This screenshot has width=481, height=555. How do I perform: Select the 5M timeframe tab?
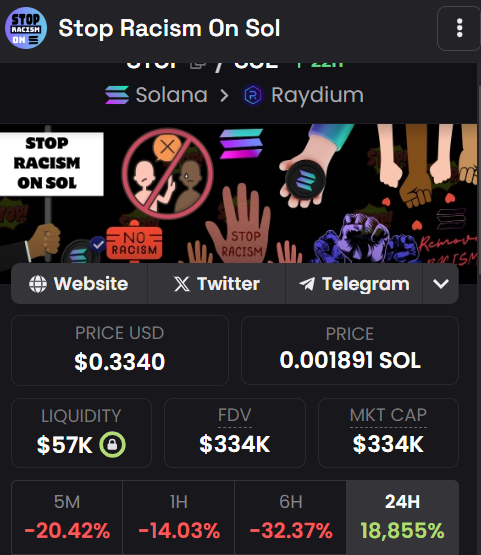(67, 517)
